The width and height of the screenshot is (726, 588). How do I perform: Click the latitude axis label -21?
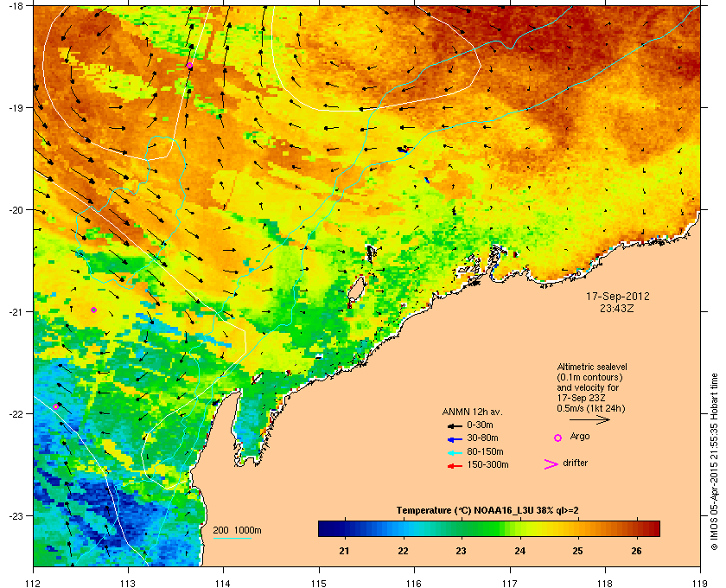(x=16, y=311)
